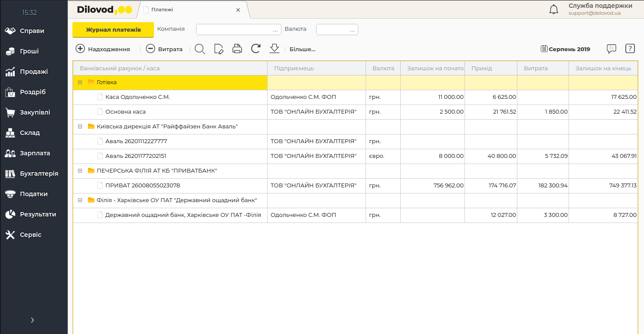This screenshot has width=644, height=334.
Task: Open the Роздріб sidebar section
Action: coord(34,92)
